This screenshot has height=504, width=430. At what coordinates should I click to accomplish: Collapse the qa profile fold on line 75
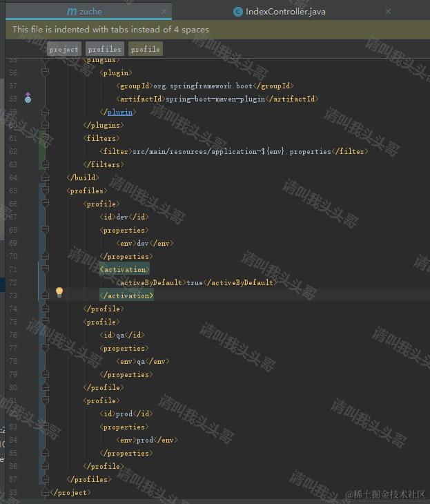pyautogui.click(x=45, y=322)
